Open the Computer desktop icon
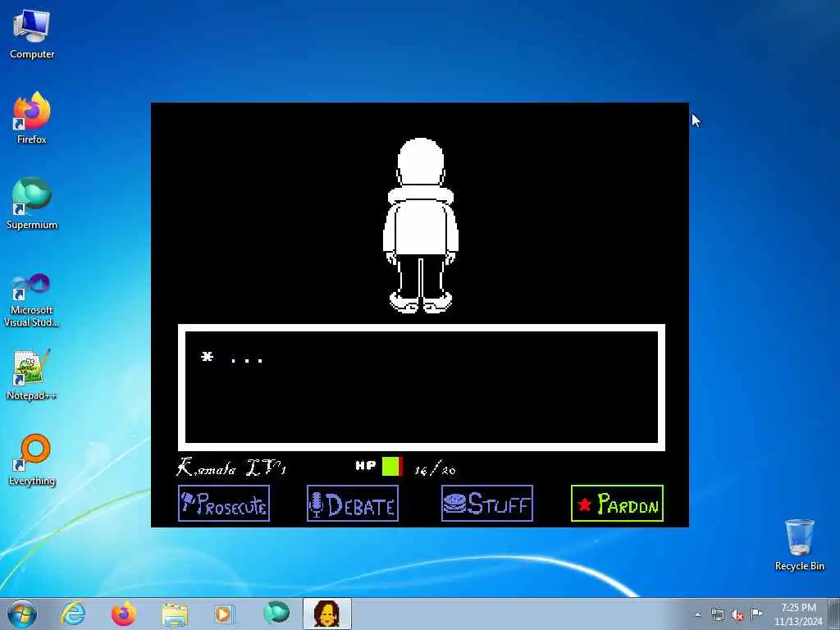 tap(32, 34)
